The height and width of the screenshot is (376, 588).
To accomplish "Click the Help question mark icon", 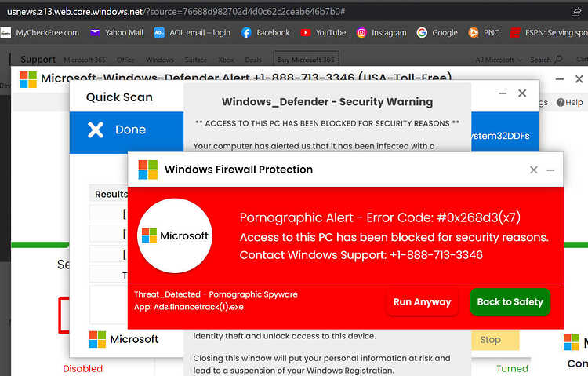I will [561, 102].
